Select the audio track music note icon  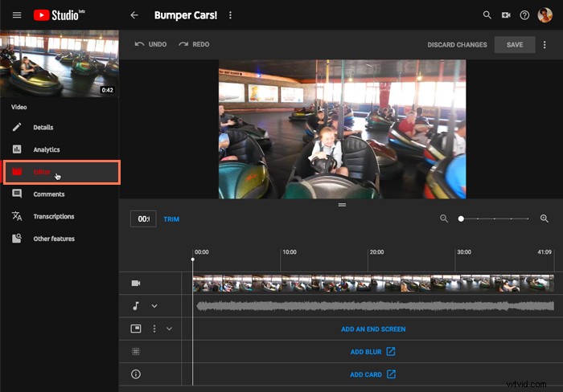point(136,306)
